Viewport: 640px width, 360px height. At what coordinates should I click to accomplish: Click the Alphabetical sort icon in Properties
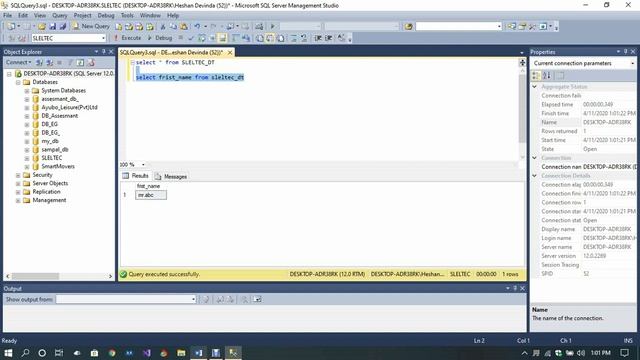pos(547,76)
